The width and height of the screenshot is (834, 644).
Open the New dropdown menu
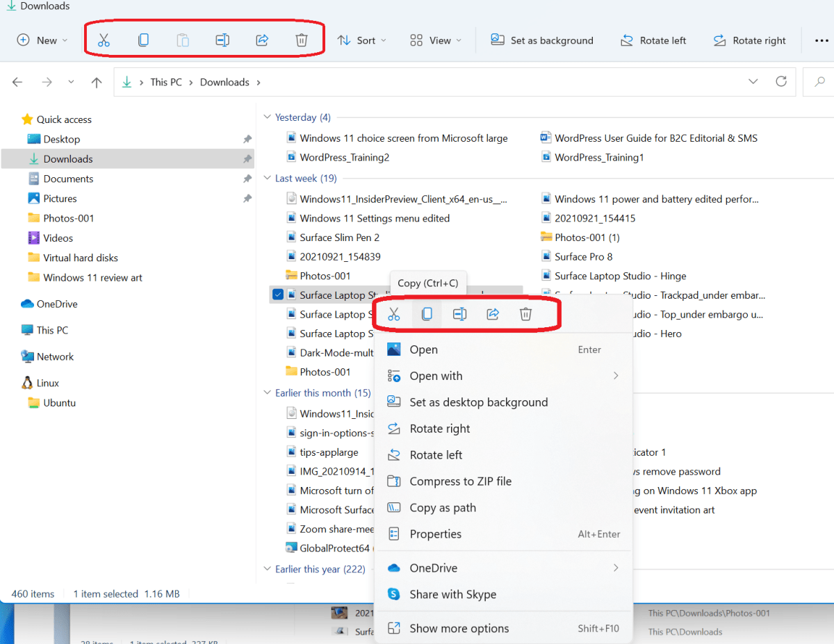pyautogui.click(x=42, y=40)
